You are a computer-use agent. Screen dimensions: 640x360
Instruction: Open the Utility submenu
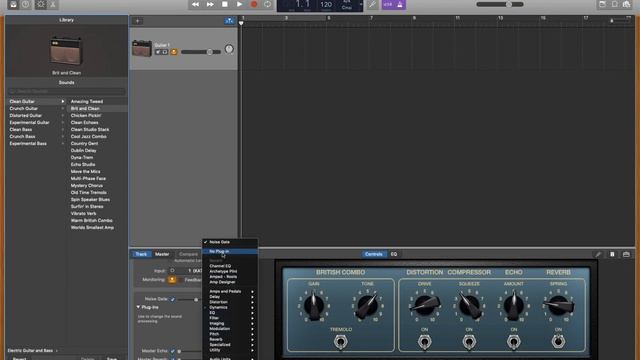pos(230,350)
